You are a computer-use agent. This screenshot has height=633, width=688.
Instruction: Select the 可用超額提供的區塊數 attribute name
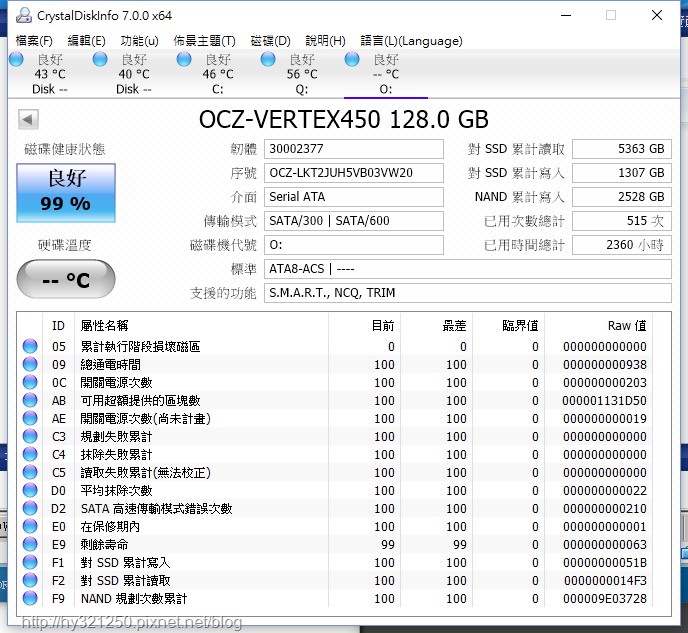(x=140, y=401)
